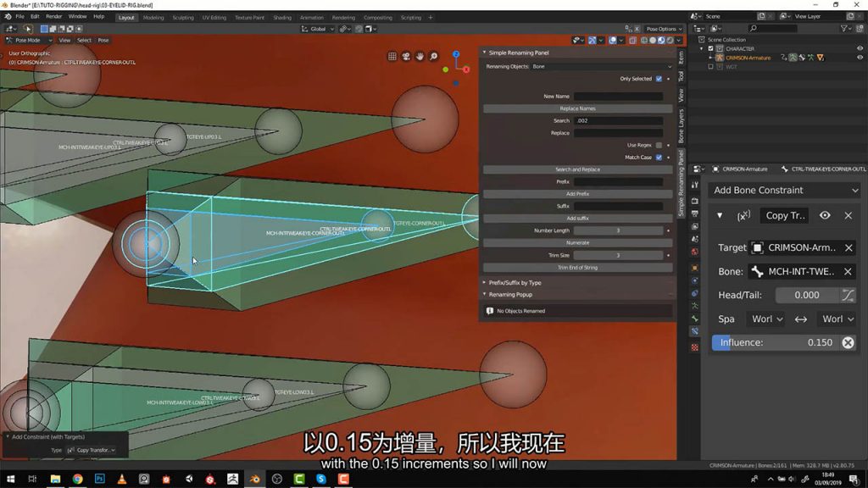The image size is (868, 488).
Task: Collapse Copy Transforms constraint panel
Action: [720, 216]
